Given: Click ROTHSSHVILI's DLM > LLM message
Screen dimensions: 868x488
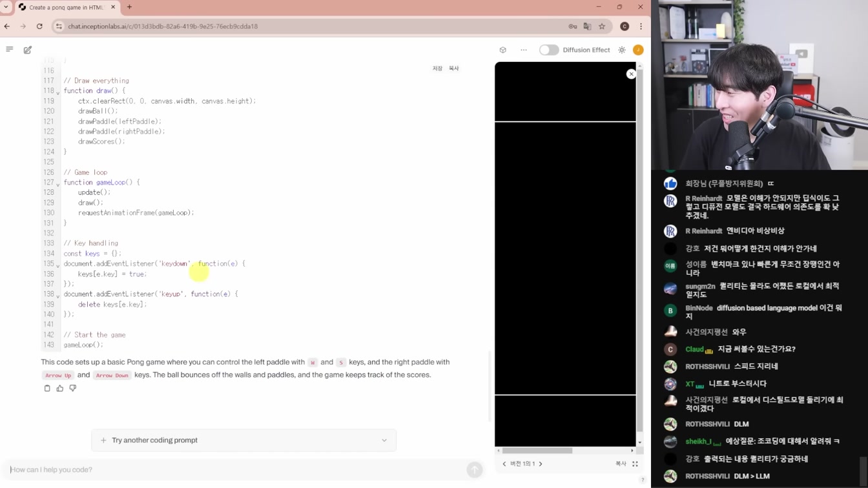Looking at the screenshot, I should point(727,476).
